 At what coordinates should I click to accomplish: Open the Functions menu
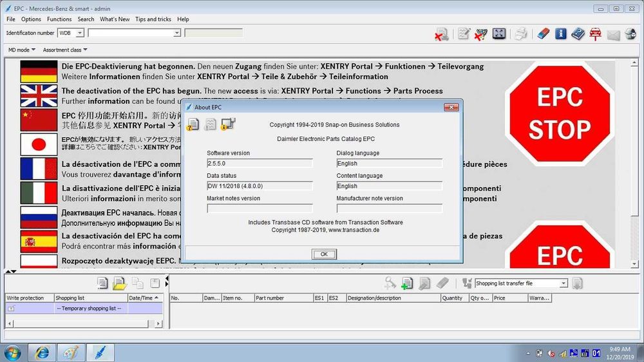(59, 19)
